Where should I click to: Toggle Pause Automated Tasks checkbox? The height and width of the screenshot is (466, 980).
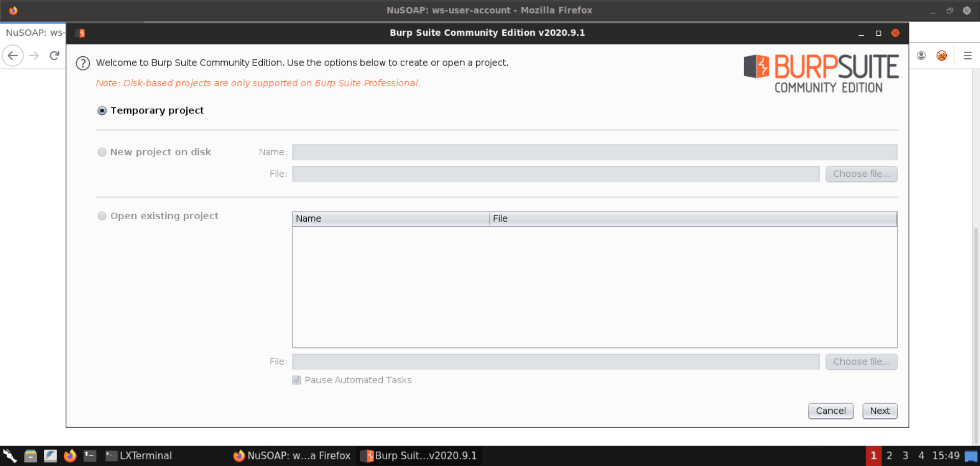click(x=297, y=380)
